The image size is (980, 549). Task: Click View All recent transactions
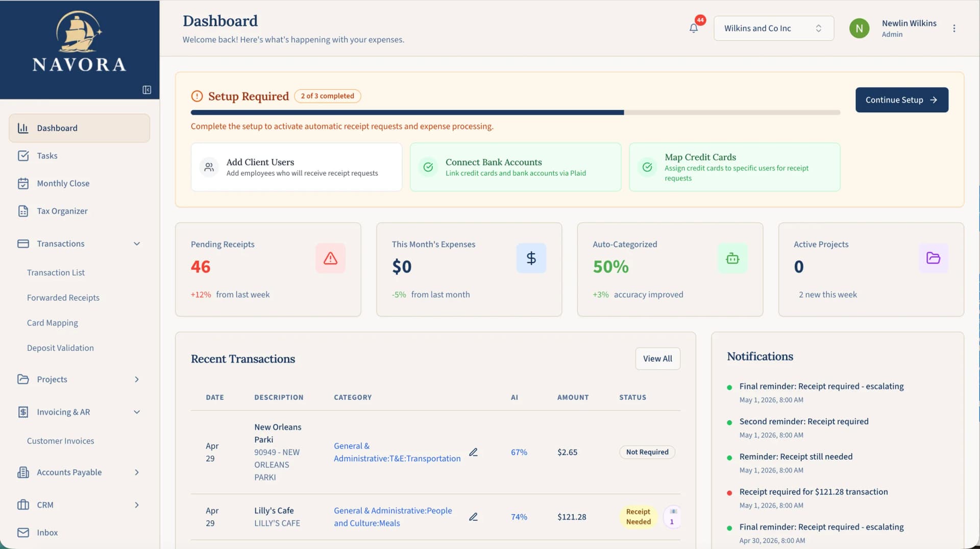[657, 359]
